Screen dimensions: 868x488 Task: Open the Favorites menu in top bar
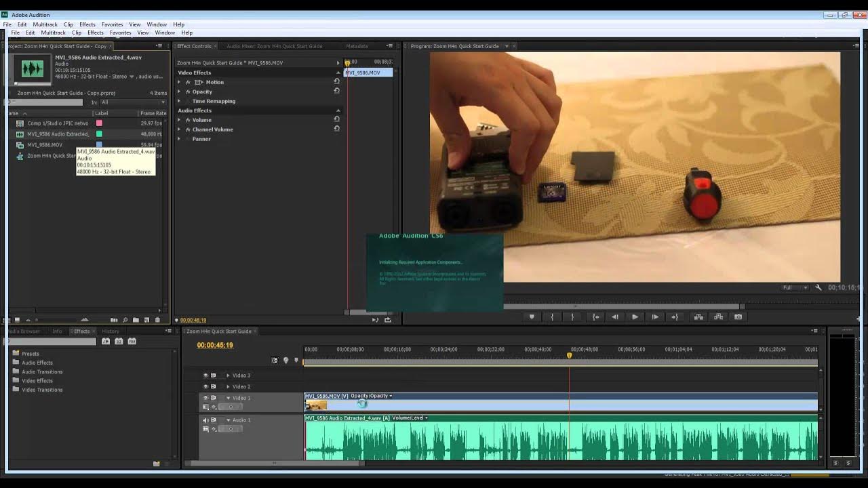coord(112,24)
